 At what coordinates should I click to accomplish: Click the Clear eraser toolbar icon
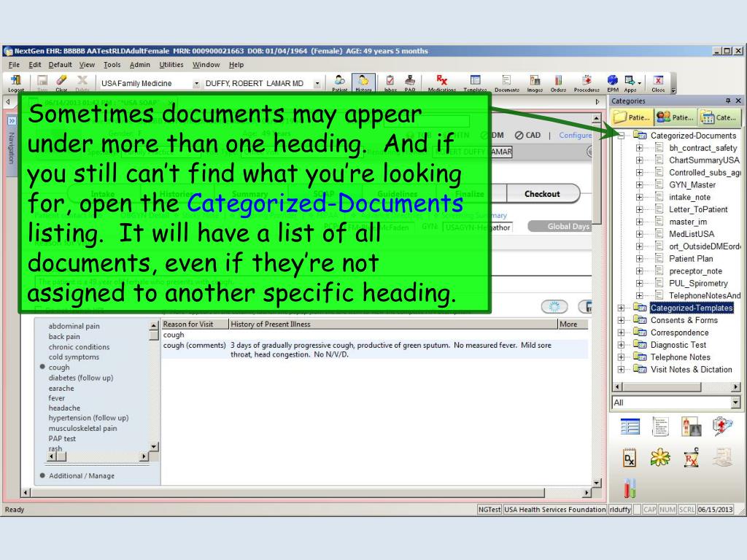(x=61, y=83)
